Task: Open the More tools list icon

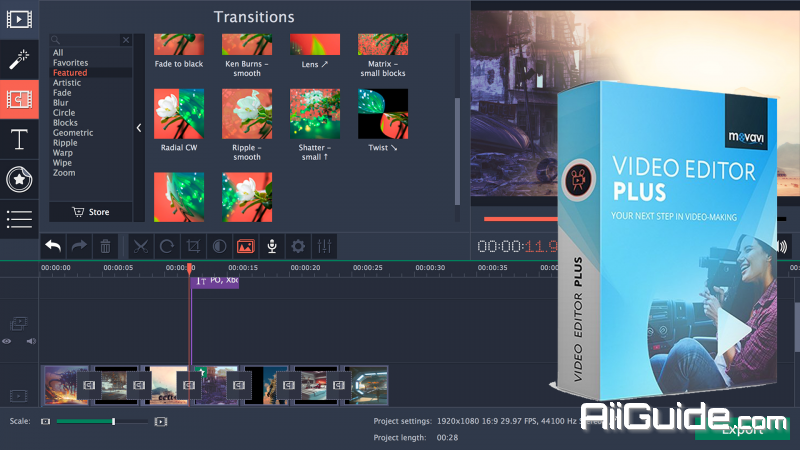Action: click(x=19, y=219)
